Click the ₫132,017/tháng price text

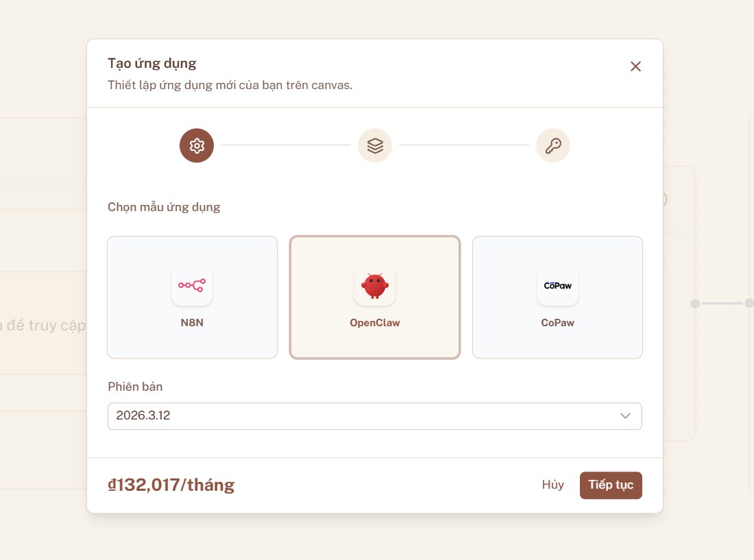pos(171,485)
